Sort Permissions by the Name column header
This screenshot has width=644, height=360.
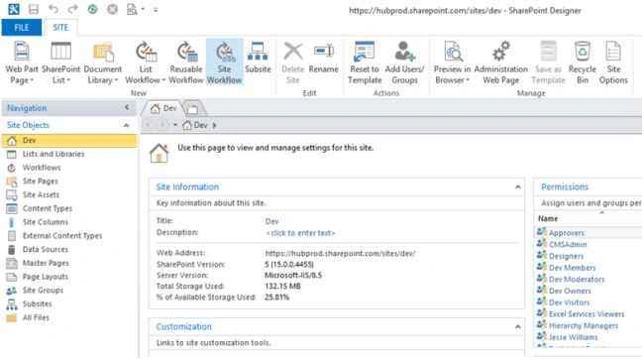pyautogui.click(x=548, y=218)
